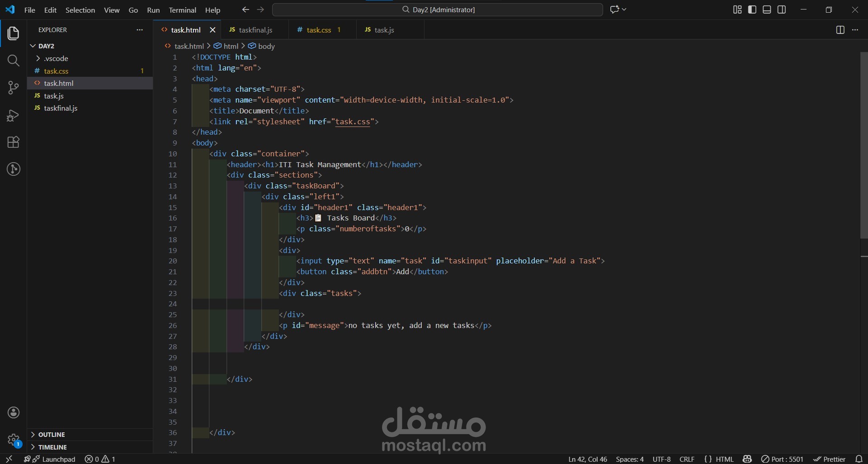Open Explorer Views and More Actions ellipsis
Image resolution: width=868 pixels, height=464 pixels.
coord(140,30)
